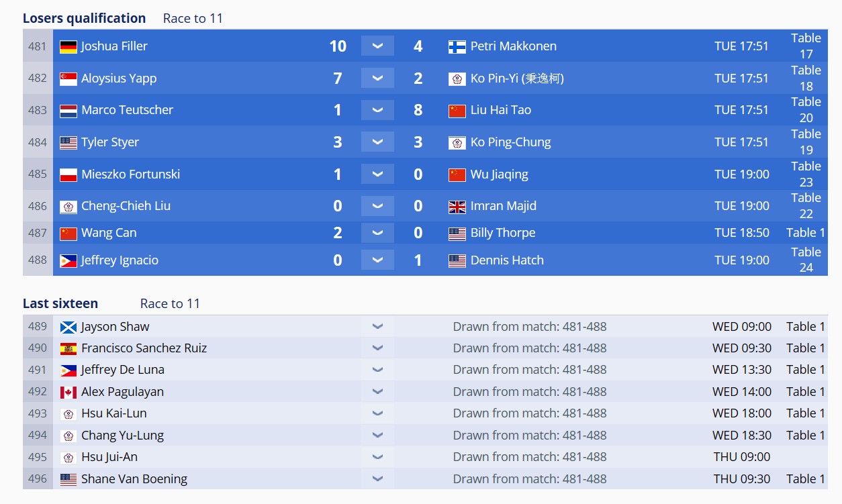Click the Canadian flag beside Alex Pagulayan
Viewport: 842px width, 504px height.
(68, 393)
